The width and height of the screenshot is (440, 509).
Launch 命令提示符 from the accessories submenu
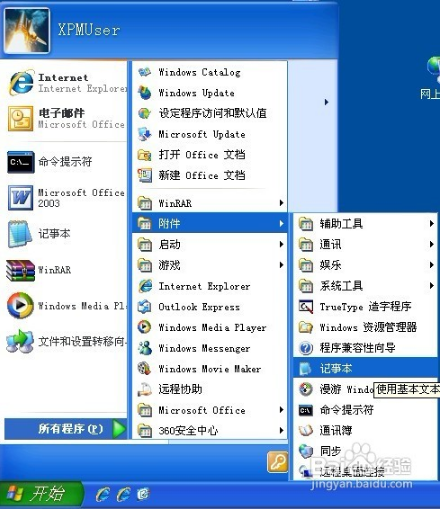pos(366,410)
